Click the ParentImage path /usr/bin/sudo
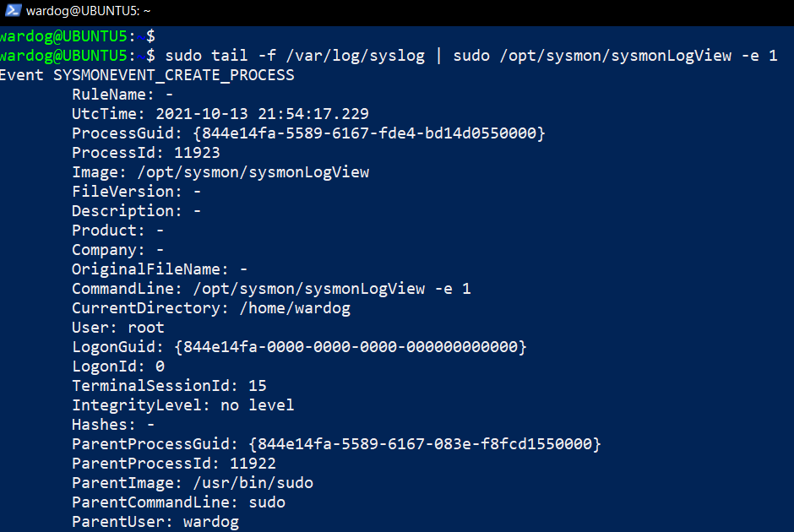Screen dimensions: 794x532 [253, 483]
